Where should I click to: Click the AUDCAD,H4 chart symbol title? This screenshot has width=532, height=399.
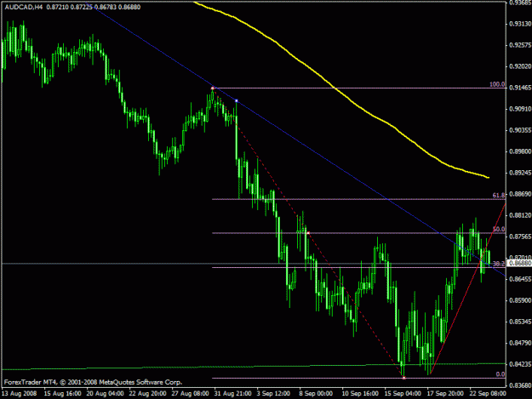tap(24, 7)
